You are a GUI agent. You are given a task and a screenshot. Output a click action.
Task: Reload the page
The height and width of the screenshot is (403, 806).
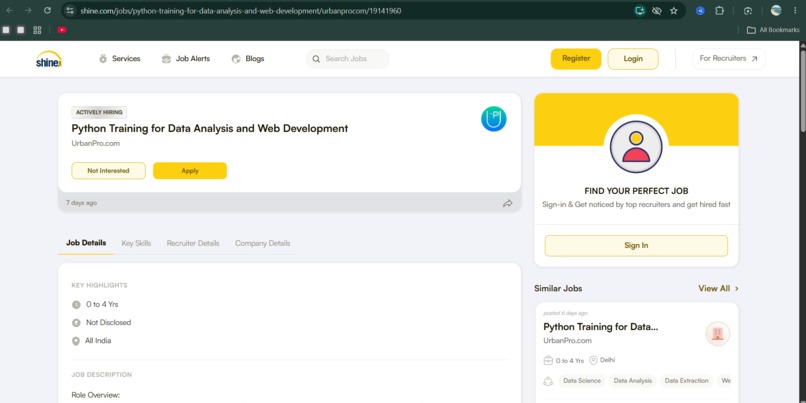point(47,10)
